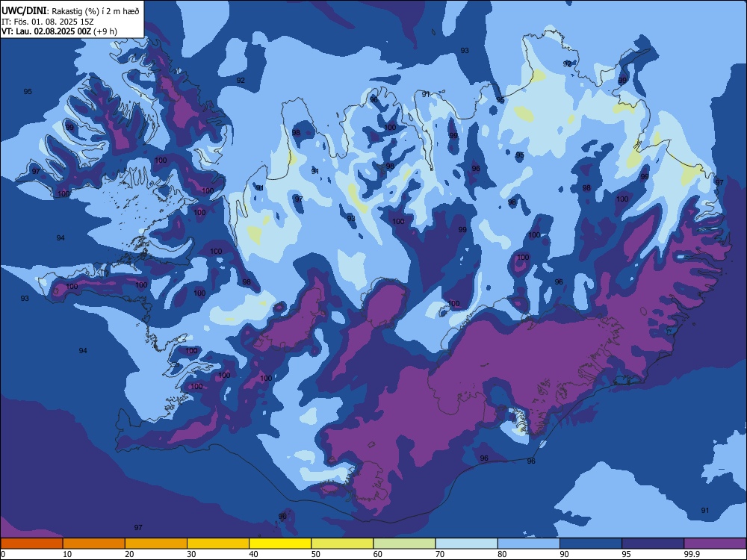Click the purple 99.9+ legend swatch
Viewport: 747px width, 560px height.
(x=715, y=544)
